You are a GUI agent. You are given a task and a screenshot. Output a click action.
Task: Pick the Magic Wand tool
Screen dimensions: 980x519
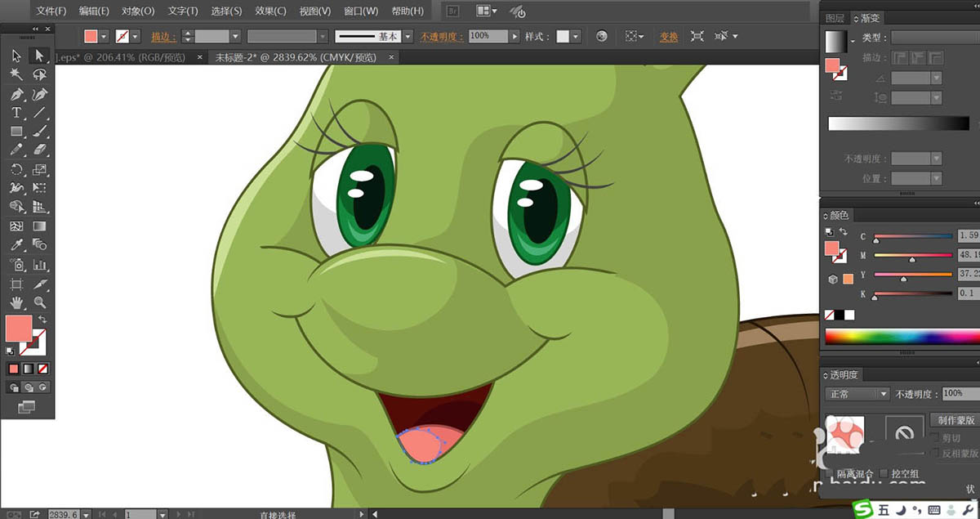pos(16,74)
